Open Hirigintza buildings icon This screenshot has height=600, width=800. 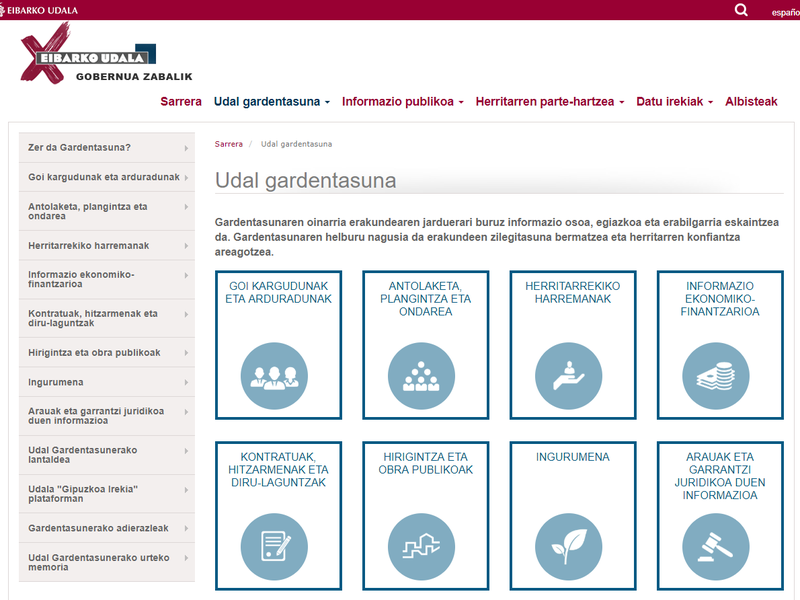click(421, 546)
